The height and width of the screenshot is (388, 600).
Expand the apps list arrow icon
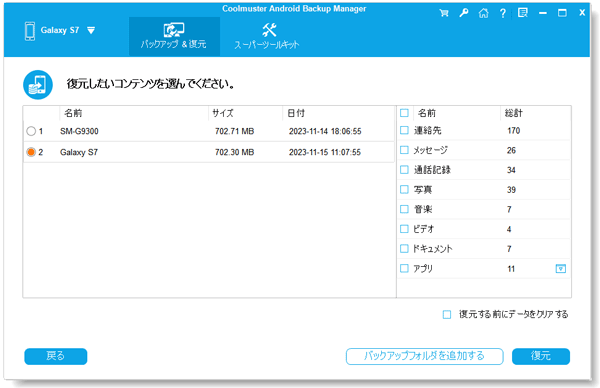pos(561,269)
